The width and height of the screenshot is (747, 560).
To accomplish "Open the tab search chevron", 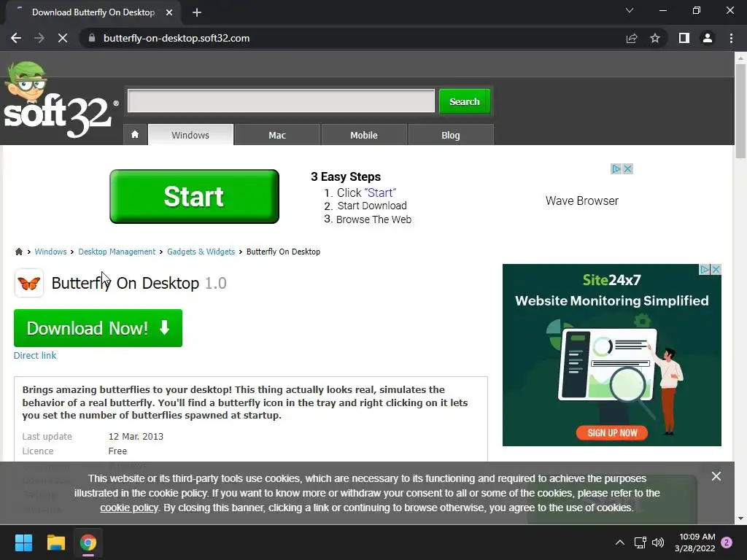I will pyautogui.click(x=630, y=10).
